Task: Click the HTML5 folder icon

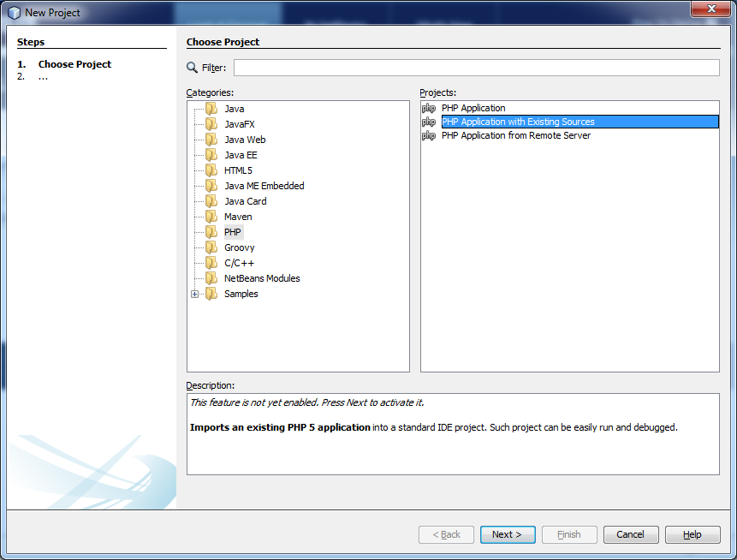Action: pyautogui.click(x=211, y=170)
